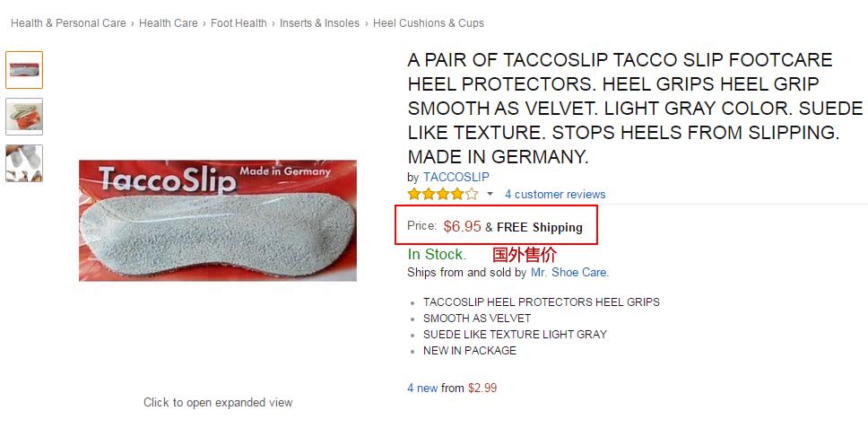Go to Health & Personal Care breadcrumb
Image resolution: width=868 pixels, height=437 pixels.
coord(68,23)
